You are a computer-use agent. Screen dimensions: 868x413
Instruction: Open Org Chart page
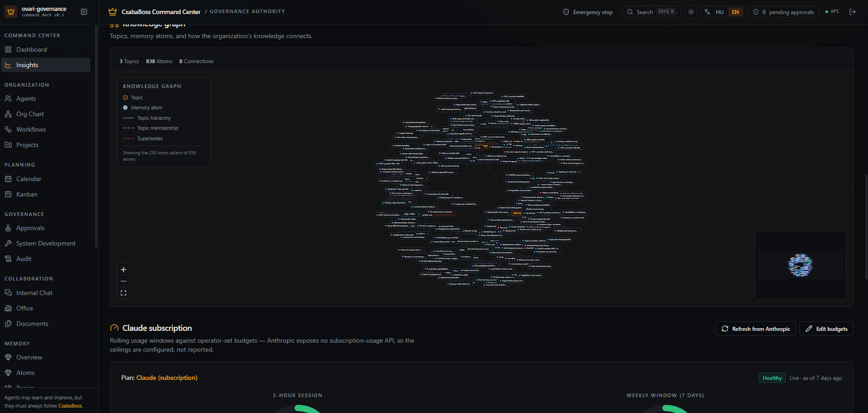coord(45,114)
